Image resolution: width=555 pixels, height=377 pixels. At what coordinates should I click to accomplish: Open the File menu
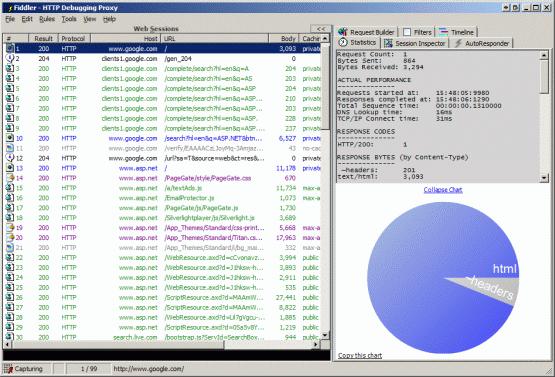coord(10,19)
